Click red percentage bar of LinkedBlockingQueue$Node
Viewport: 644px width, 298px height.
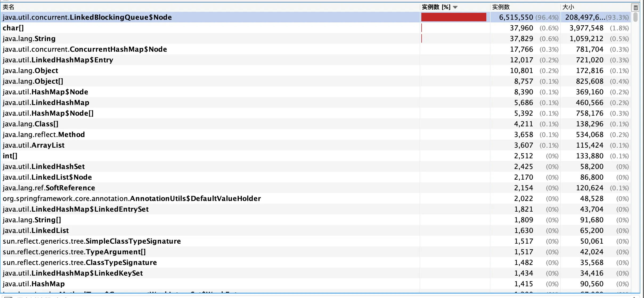(454, 17)
